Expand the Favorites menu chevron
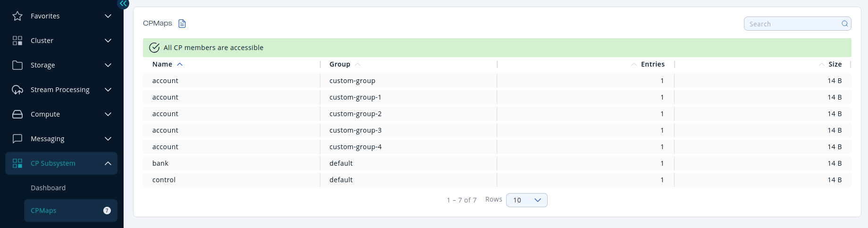The height and width of the screenshot is (228, 868). tap(108, 16)
